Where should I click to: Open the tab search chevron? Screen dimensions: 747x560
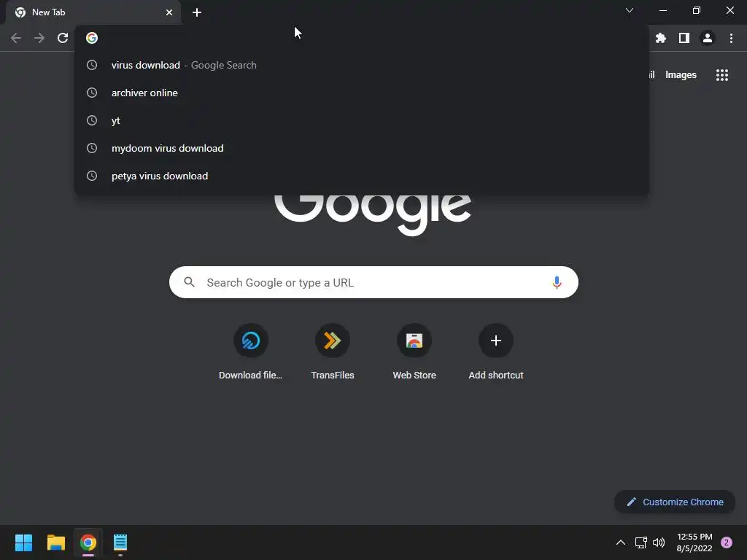click(x=630, y=10)
